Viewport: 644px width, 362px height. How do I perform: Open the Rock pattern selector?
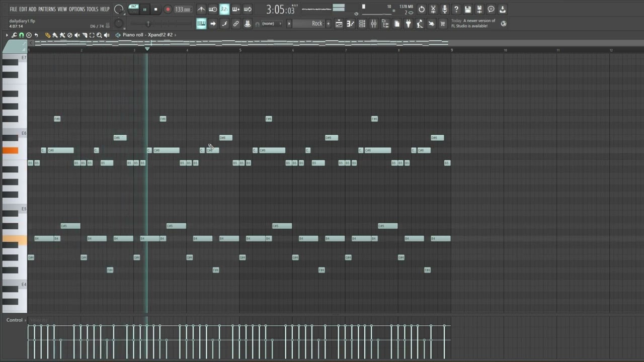(x=308, y=24)
